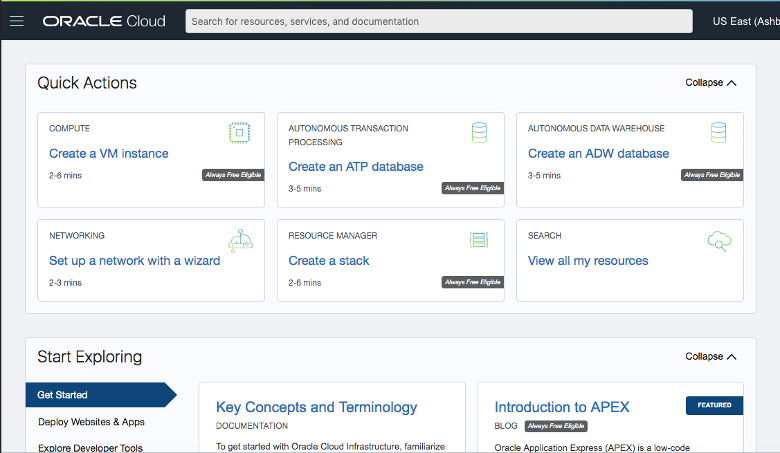Viewport: 780px width, 453px height.
Task: Click the DOCUMENTATION label under Key Concepts
Action: point(252,426)
